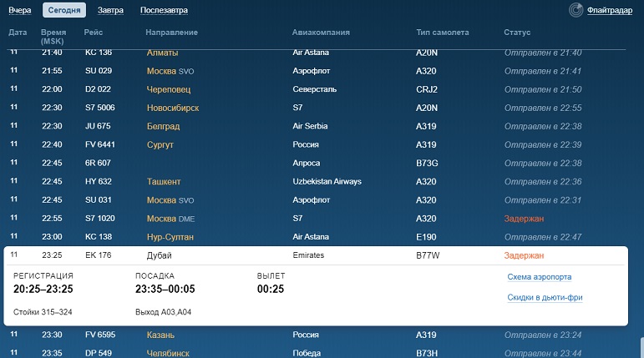
Task: Click the B77W aircraft type
Action: (428, 255)
